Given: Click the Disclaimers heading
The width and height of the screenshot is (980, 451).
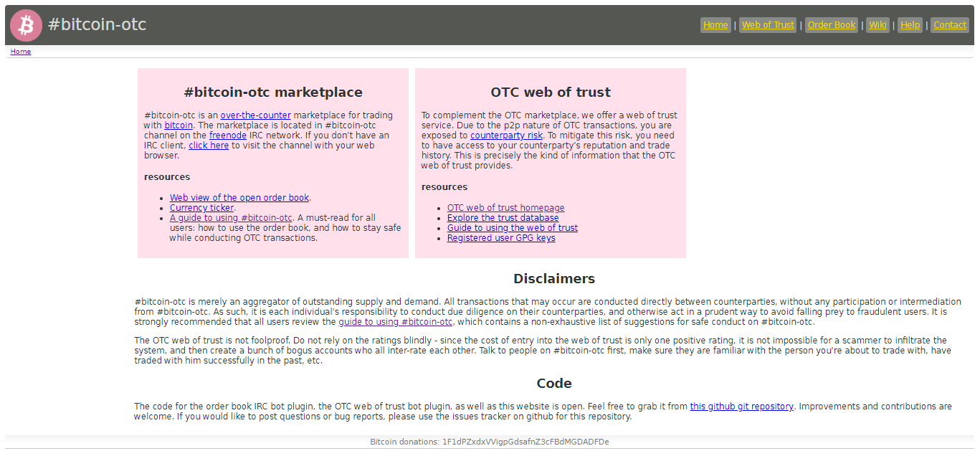Looking at the screenshot, I should coord(554,279).
